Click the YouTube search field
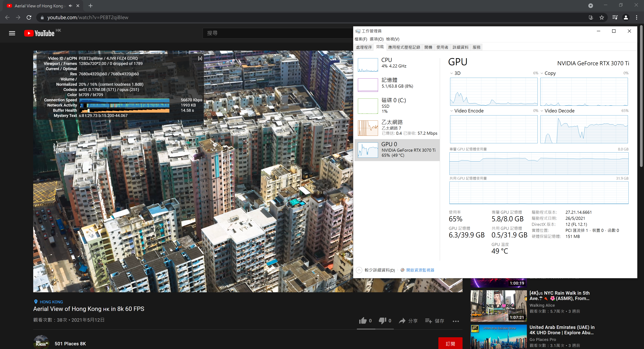The height and width of the screenshot is (349, 644). coord(278,33)
